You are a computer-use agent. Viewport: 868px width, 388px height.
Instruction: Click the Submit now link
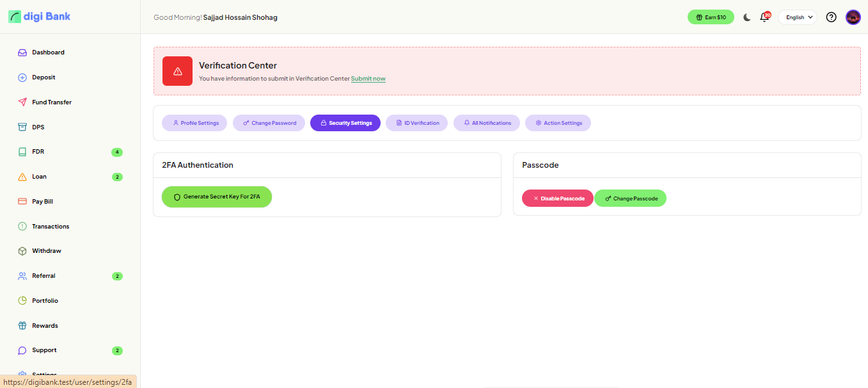pos(368,79)
